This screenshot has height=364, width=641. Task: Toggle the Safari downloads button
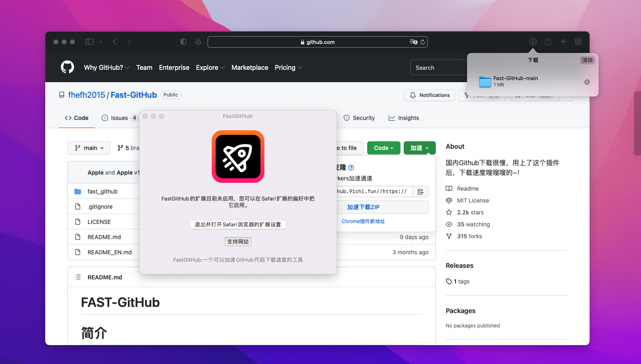click(x=533, y=42)
